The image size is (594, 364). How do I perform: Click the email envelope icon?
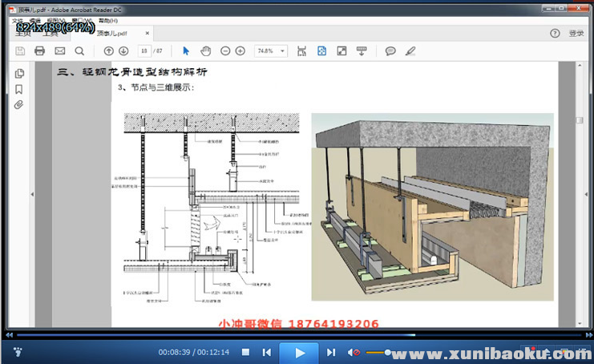pyautogui.click(x=59, y=51)
